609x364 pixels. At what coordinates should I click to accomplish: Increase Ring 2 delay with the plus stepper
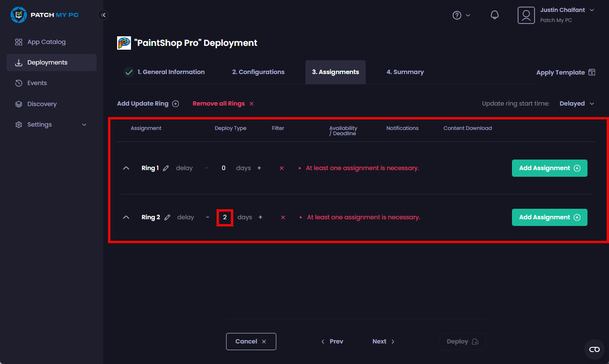coord(260,217)
